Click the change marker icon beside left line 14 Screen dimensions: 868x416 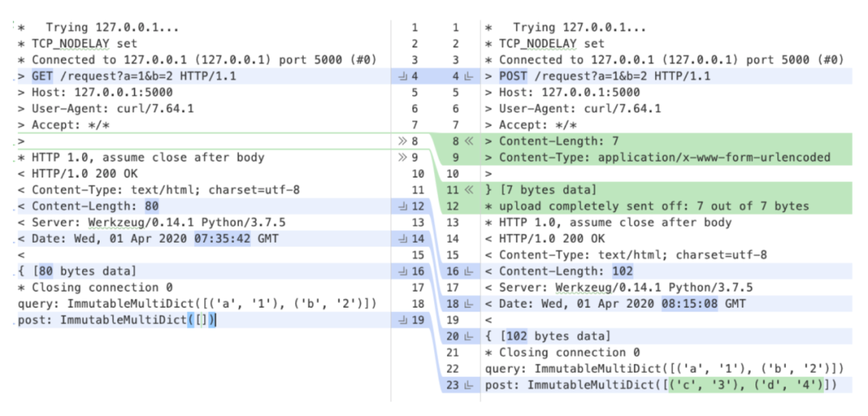click(x=403, y=239)
